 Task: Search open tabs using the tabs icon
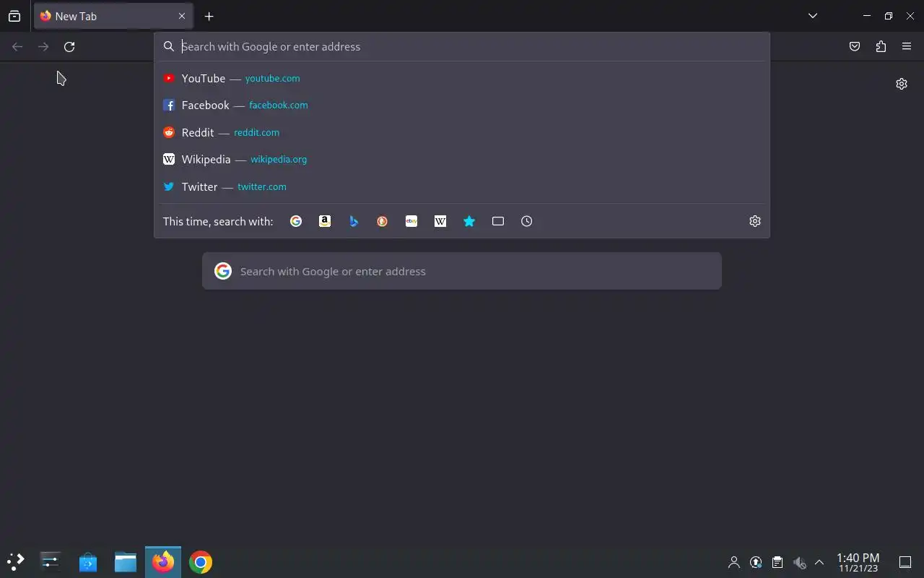(498, 221)
